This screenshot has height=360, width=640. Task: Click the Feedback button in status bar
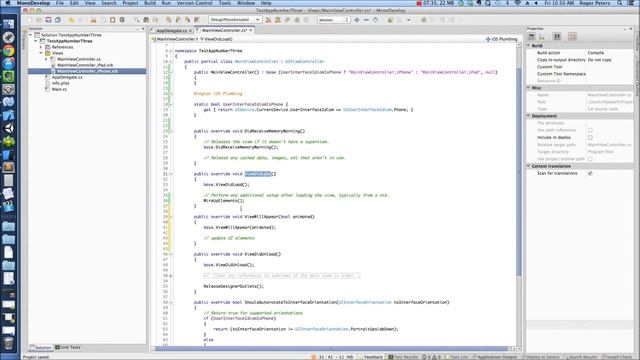tap(371, 357)
